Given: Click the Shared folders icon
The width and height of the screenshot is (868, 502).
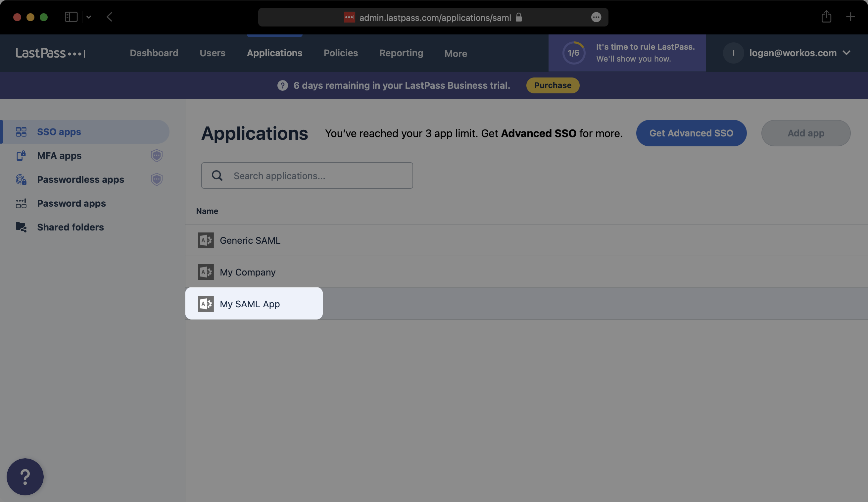Looking at the screenshot, I should click(21, 227).
